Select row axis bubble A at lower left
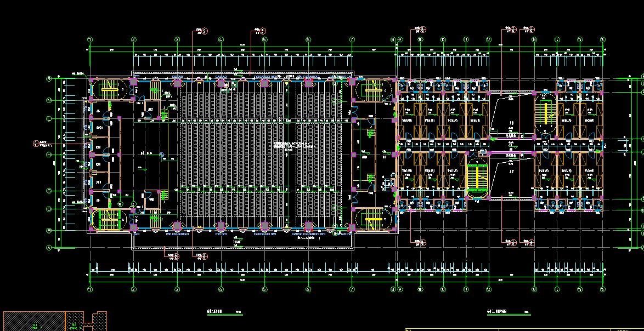The image size is (644, 331). click(49, 248)
